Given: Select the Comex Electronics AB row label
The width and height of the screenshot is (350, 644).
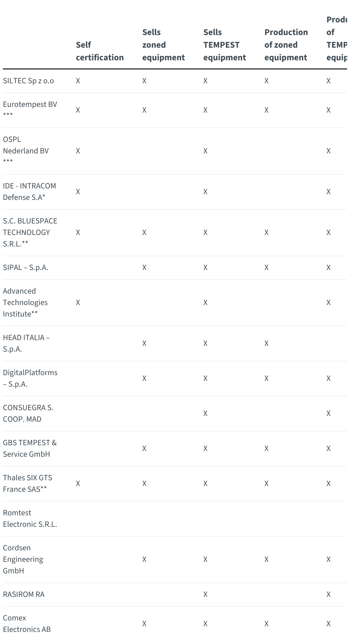Looking at the screenshot, I should [x=27, y=624].
